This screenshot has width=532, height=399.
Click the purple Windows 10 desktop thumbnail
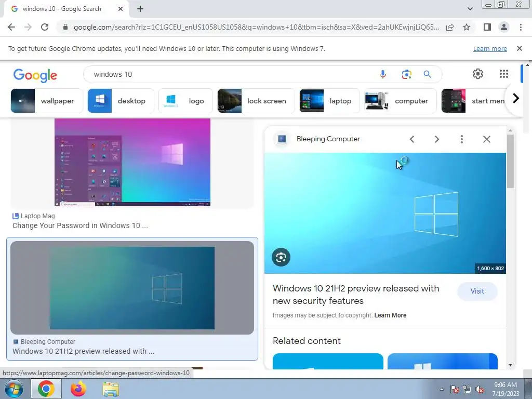(132, 162)
